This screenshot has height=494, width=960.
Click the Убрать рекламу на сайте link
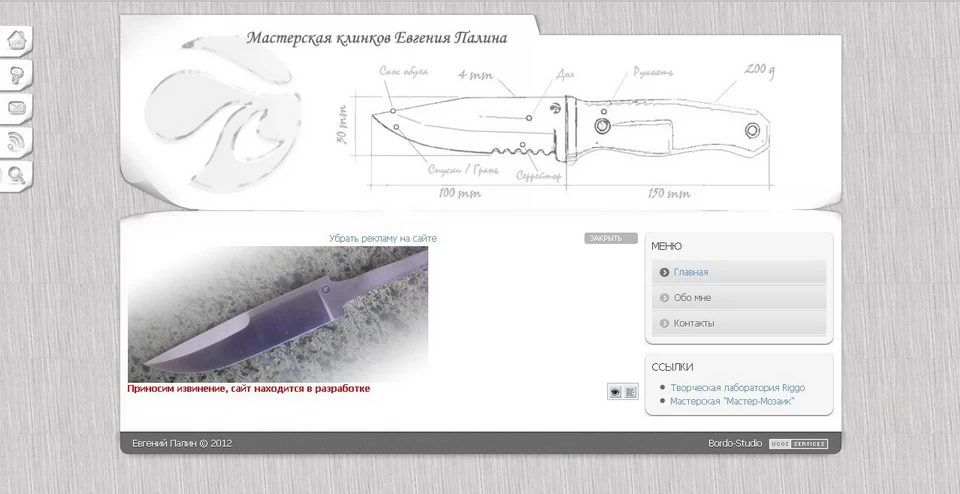point(383,239)
